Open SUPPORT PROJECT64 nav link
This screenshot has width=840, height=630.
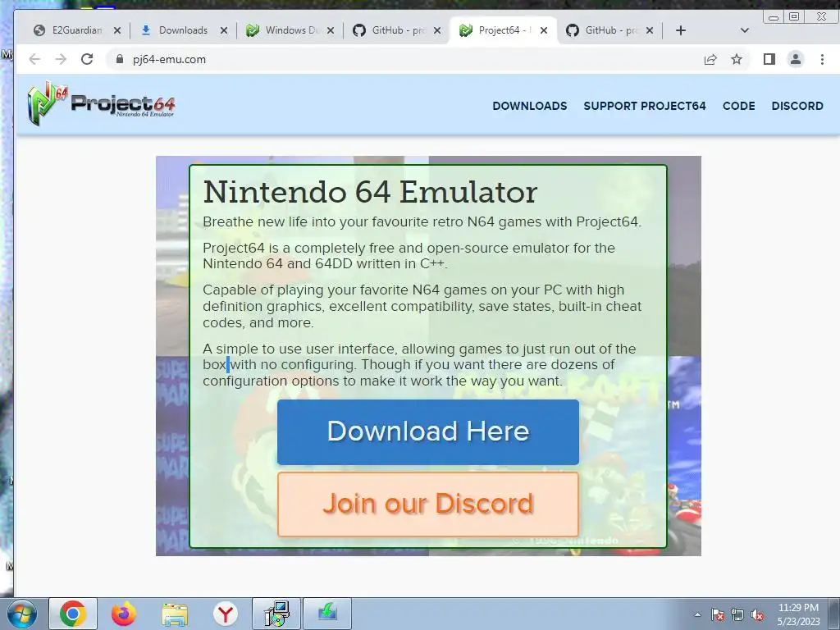[x=645, y=106]
